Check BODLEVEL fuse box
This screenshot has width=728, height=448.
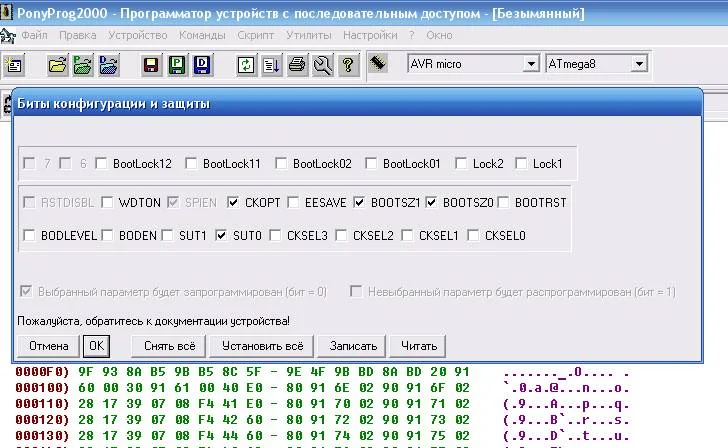coord(29,235)
